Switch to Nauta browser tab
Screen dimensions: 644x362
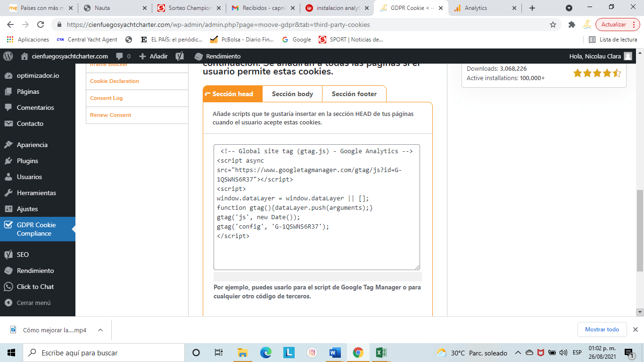(x=115, y=8)
